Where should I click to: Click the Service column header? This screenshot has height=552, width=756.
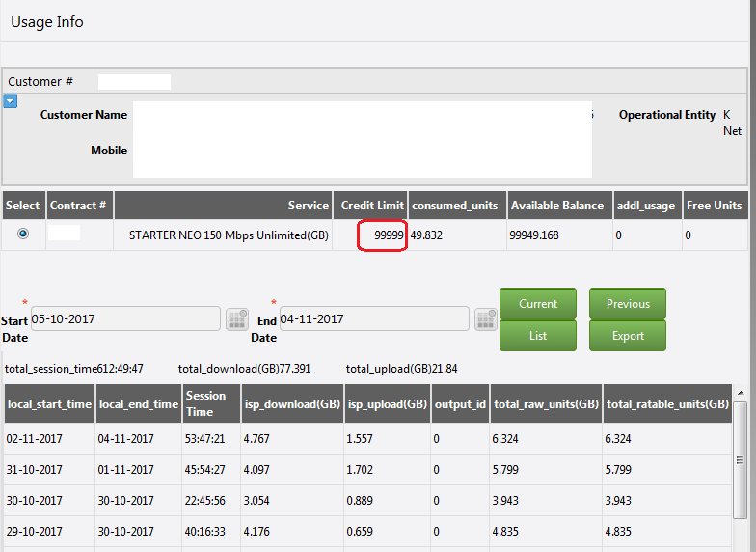pos(224,206)
